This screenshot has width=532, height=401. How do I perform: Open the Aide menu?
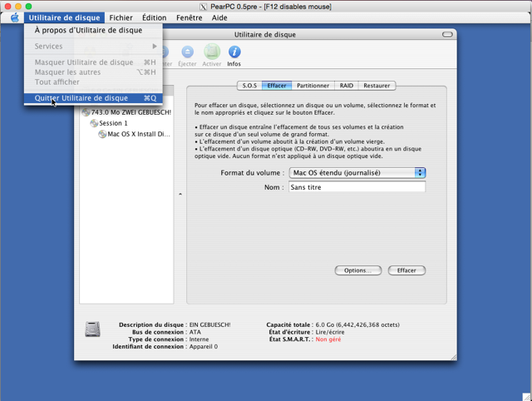point(219,17)
